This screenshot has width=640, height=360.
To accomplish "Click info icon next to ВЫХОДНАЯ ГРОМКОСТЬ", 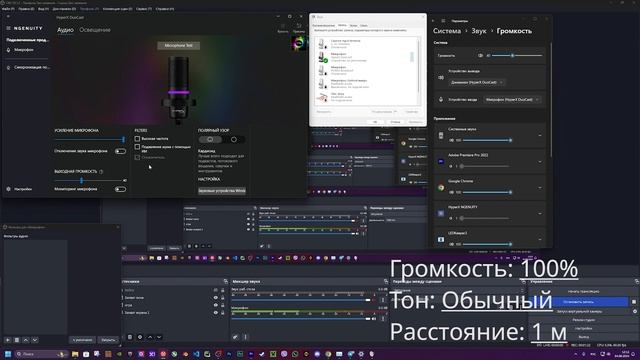I will 101,171.
